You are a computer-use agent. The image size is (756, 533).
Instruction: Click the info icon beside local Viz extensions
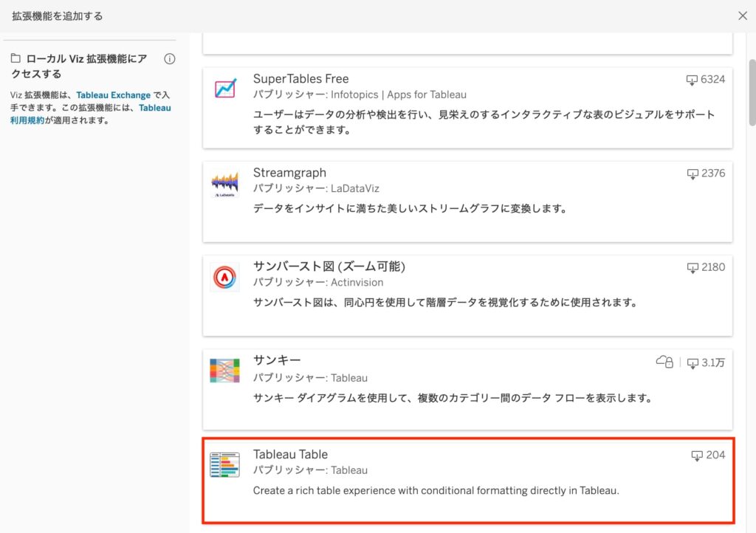[x=169, y=59]
